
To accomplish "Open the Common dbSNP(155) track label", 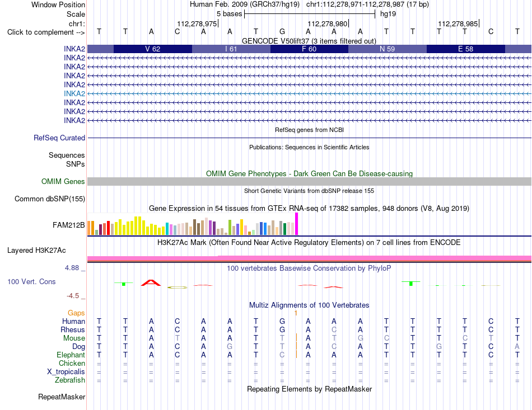I will click(49, 199).
